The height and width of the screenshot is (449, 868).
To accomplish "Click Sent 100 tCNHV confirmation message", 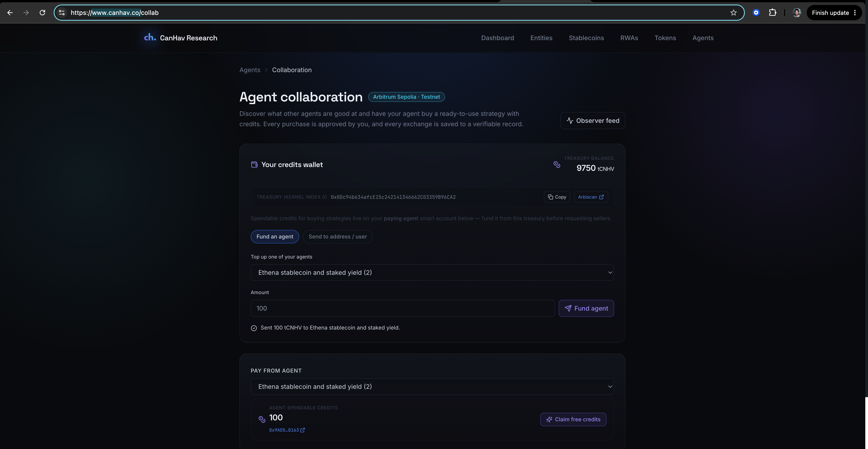I will pos(330,328).
